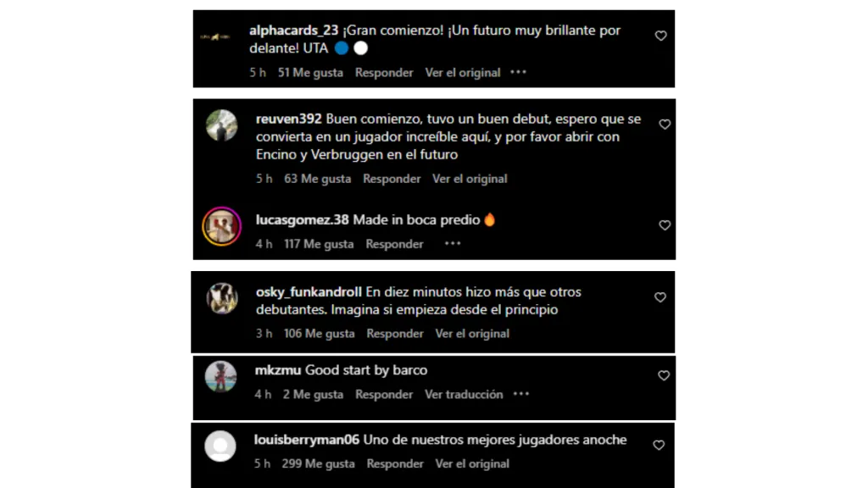Like osky_funkandroll's comment heart icon
Screen dimensions: 868x488
659,297
